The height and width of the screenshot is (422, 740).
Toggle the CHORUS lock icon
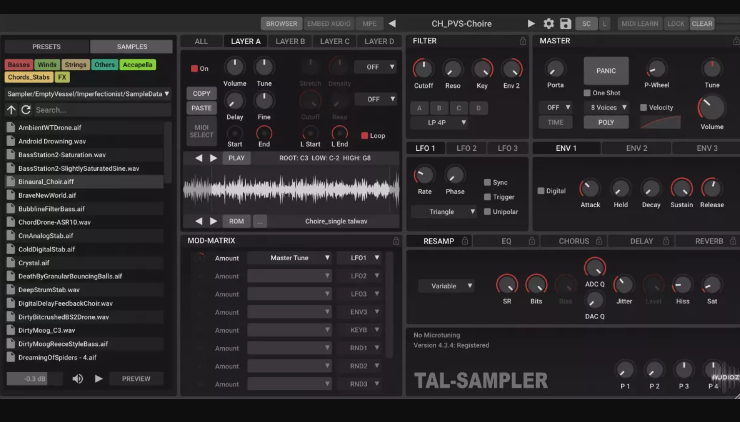pyautogui.click(x=599, y=241)
